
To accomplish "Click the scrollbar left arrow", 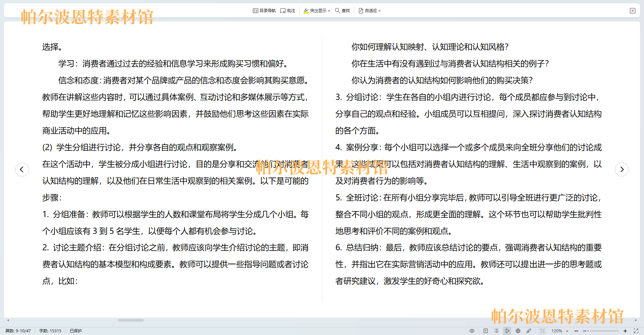I will [x=8, y=320].
